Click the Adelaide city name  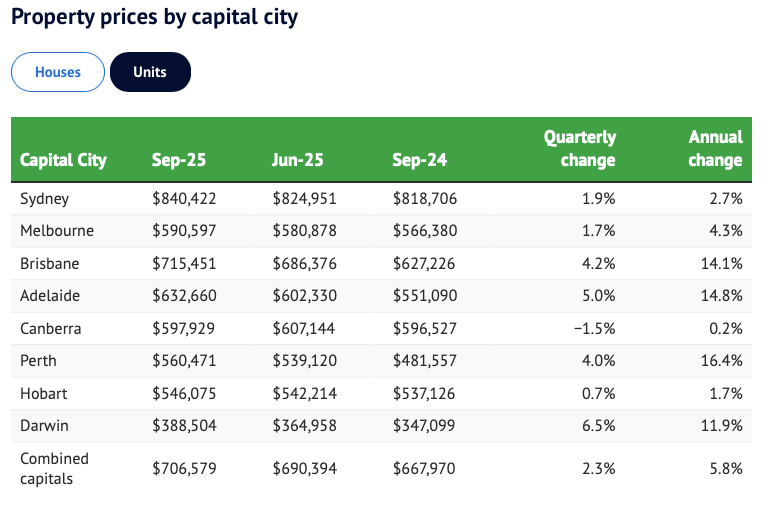50,296
